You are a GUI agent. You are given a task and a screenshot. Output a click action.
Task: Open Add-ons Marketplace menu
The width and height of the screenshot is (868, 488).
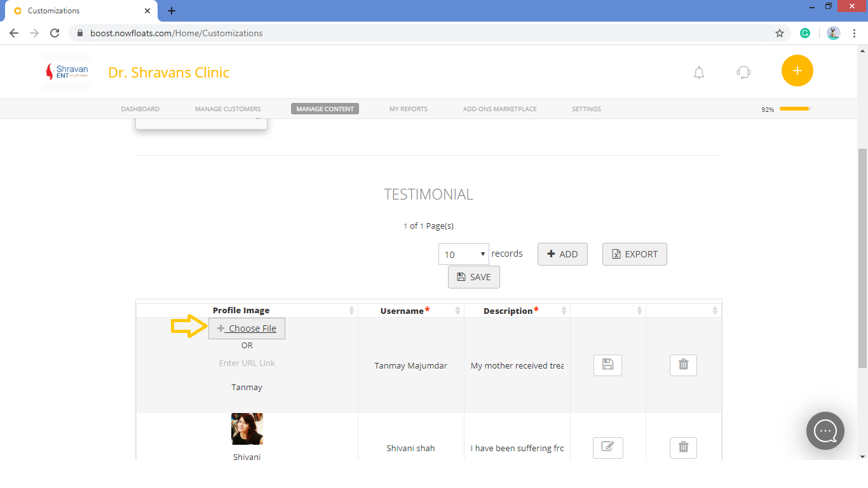(500, 109)
